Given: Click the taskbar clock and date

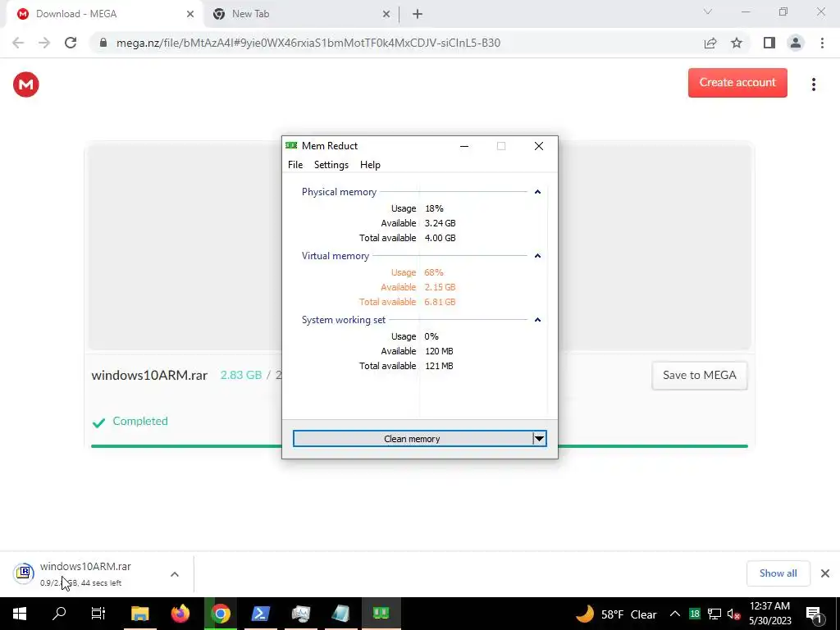Looking at the screenshot, I should tap(769, 614).
